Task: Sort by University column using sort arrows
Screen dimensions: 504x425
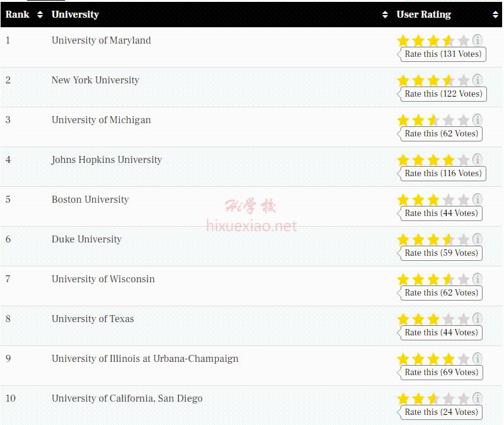Action: click(x=385, y=15)
